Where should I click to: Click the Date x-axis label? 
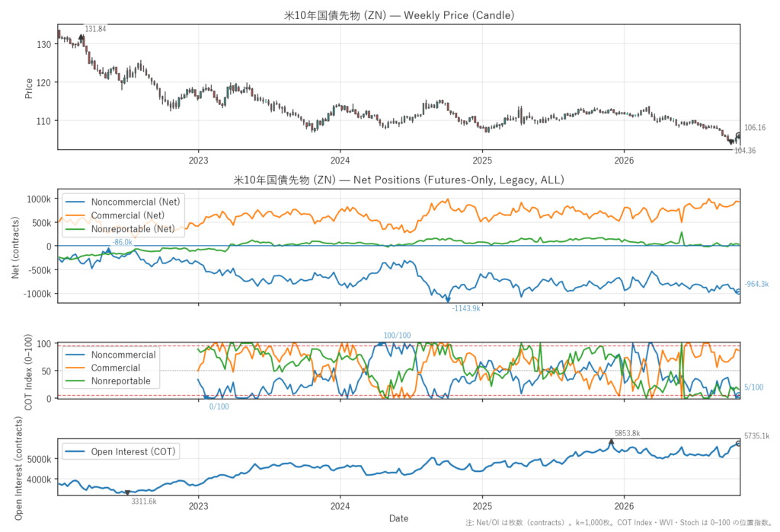(399, 518)
